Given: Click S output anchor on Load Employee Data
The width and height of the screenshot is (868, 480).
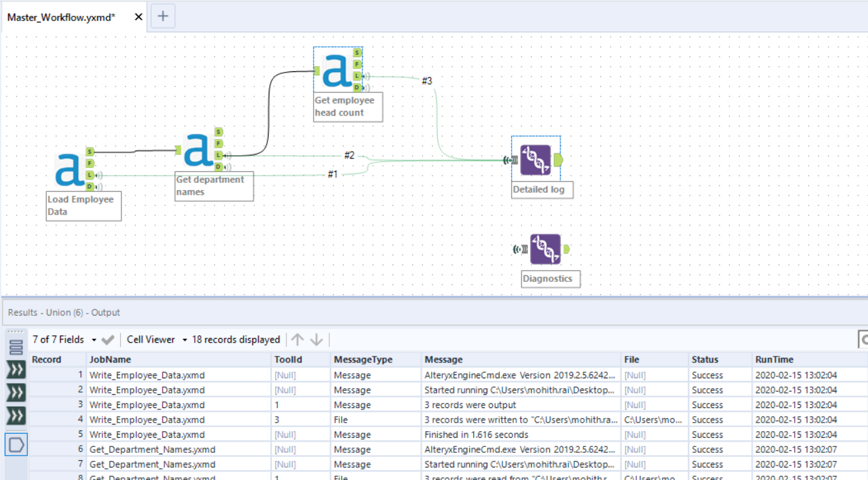Looking at the screenshot, I should point(90,152).
